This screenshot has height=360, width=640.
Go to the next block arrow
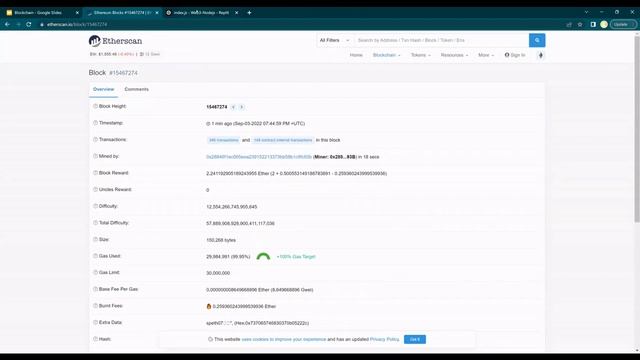coord(242,107)
